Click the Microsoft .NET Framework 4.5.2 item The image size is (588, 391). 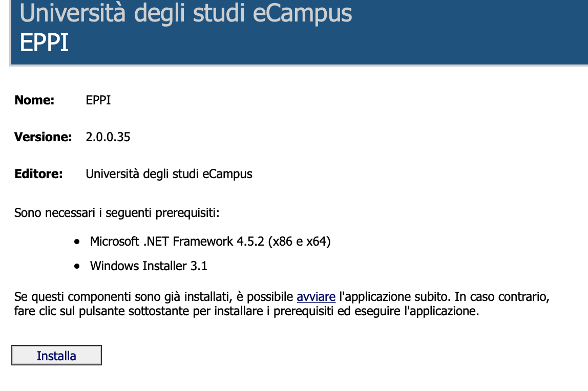[x=177, y=241]
